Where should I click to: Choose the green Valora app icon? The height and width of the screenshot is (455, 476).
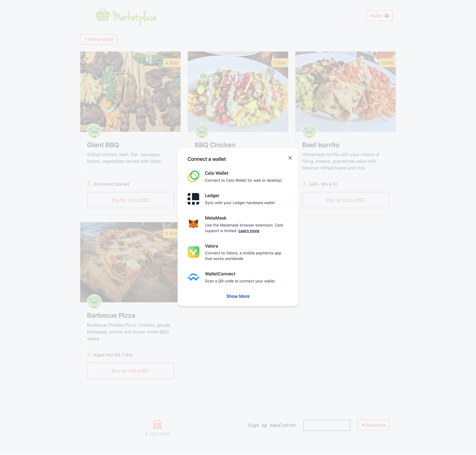pyautogui.click(x=193, y=252)
